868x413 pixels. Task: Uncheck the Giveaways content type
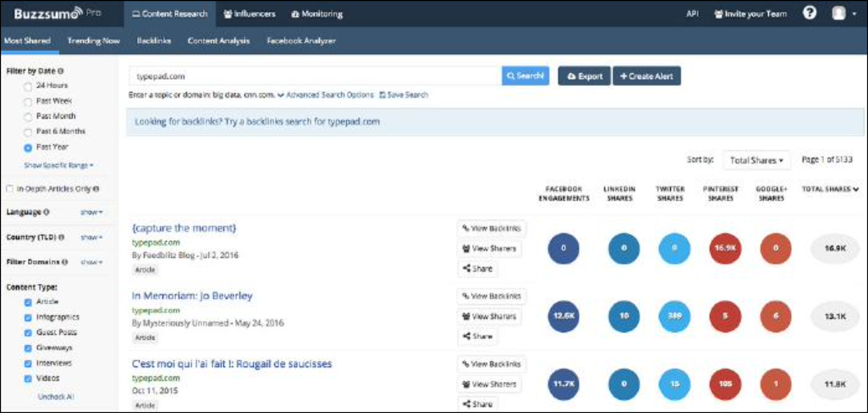pyautogui.click(x=28, y=348)
